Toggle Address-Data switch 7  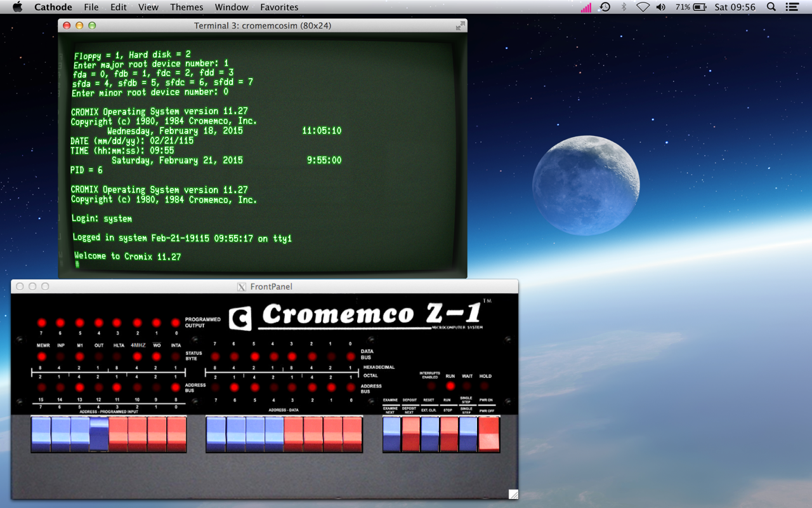click(x=216, y=434)
